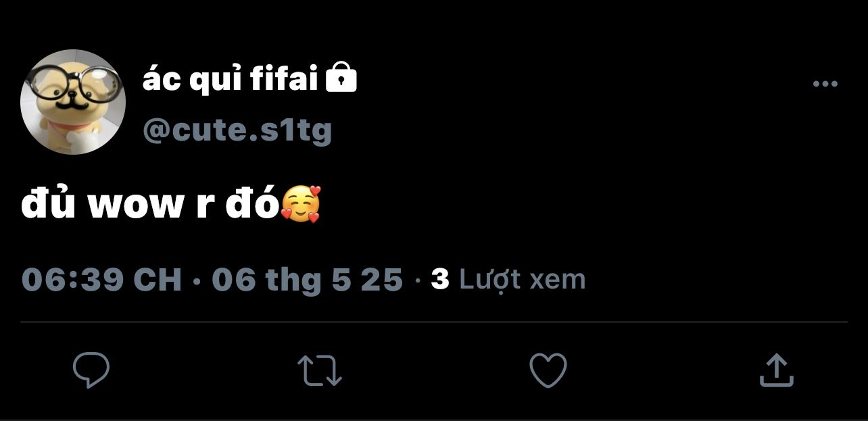Image resolution: width=868 pixels, height=421 pixels.
Task: Click the padlock icon beside the display name
Action: click(x=341, y=78)
